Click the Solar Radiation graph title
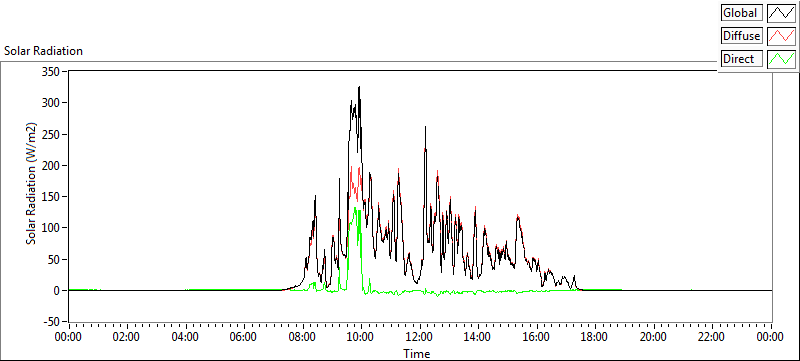 (43, 51)
